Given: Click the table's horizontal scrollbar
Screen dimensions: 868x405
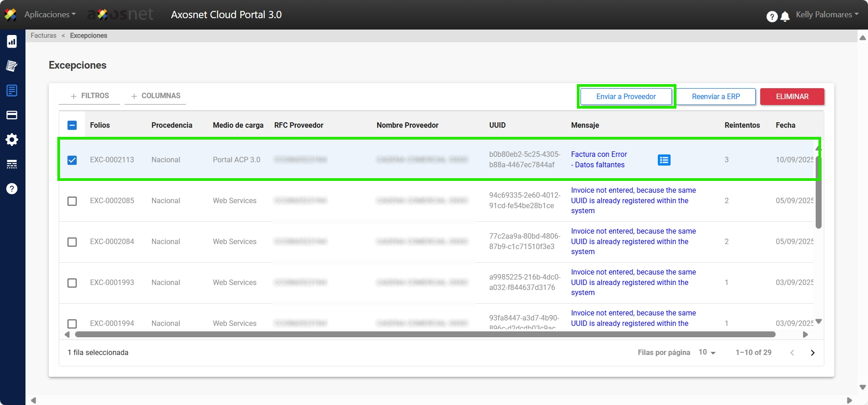Looking at the screenshot, I should 425,335.
